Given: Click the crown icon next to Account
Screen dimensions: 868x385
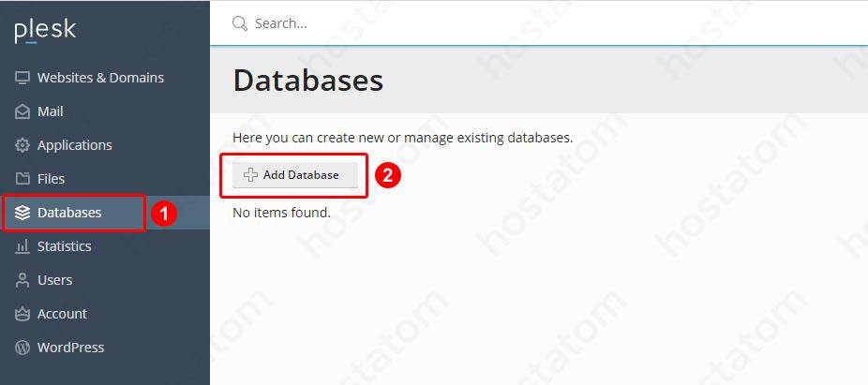Looking at the screenshot, I should point(22,314).
